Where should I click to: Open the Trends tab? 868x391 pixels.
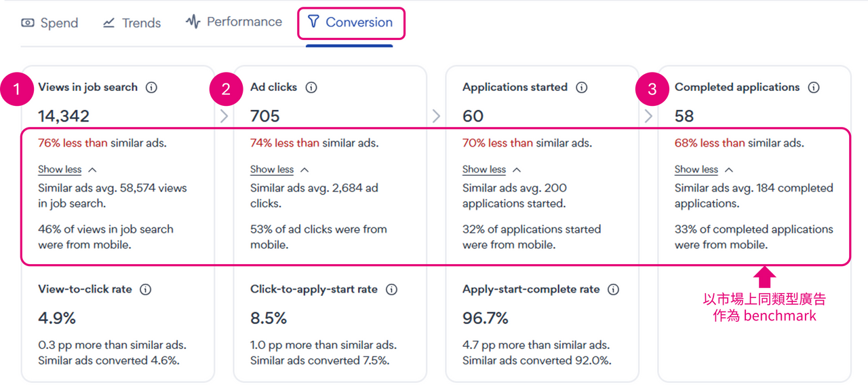132,23
